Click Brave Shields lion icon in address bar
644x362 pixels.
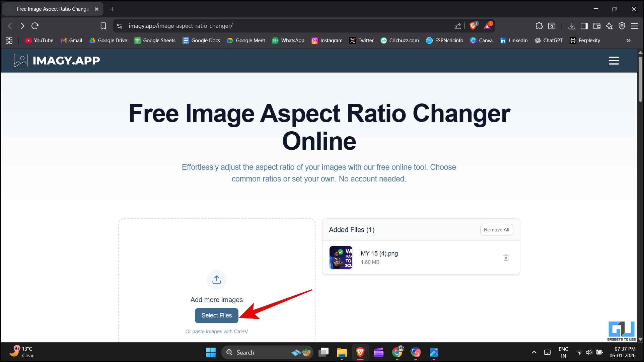click(473, 26)
